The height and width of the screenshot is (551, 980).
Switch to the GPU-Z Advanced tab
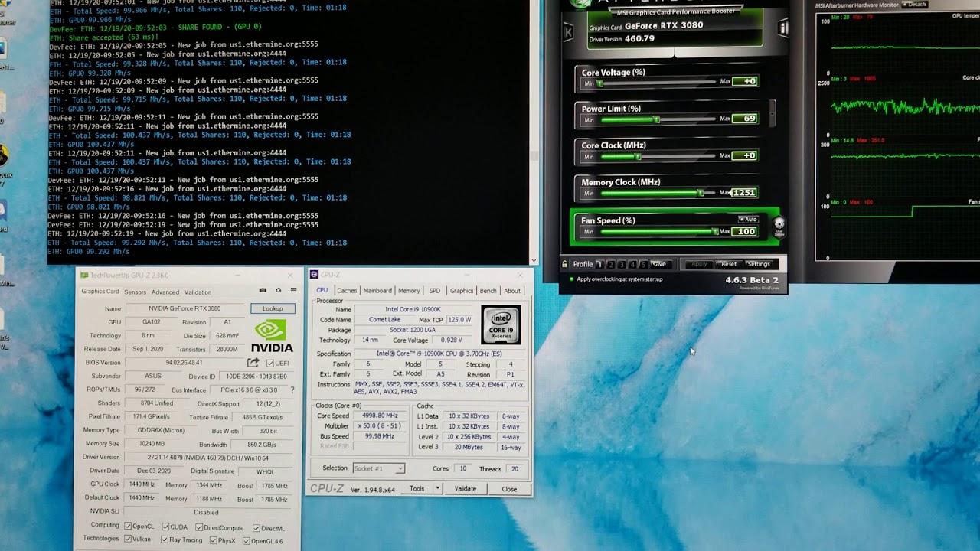tap(165, 292)
